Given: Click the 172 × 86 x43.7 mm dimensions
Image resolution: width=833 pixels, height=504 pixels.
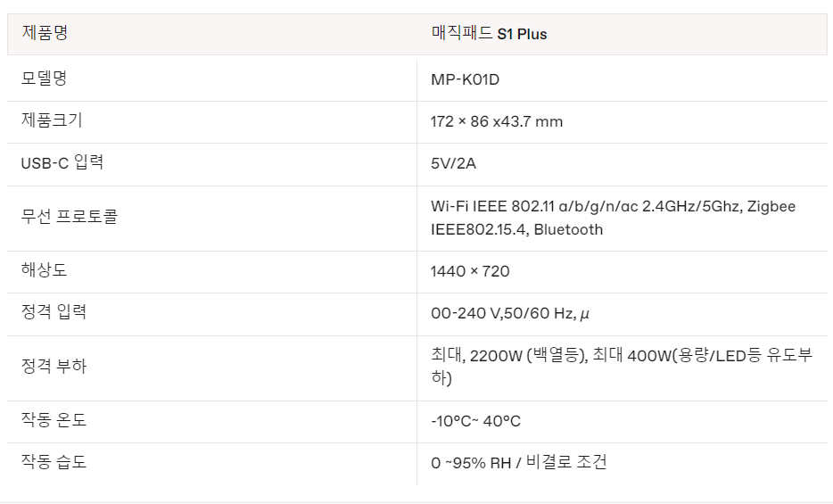Looking at the screenshot, I should [x=497, y=121].
